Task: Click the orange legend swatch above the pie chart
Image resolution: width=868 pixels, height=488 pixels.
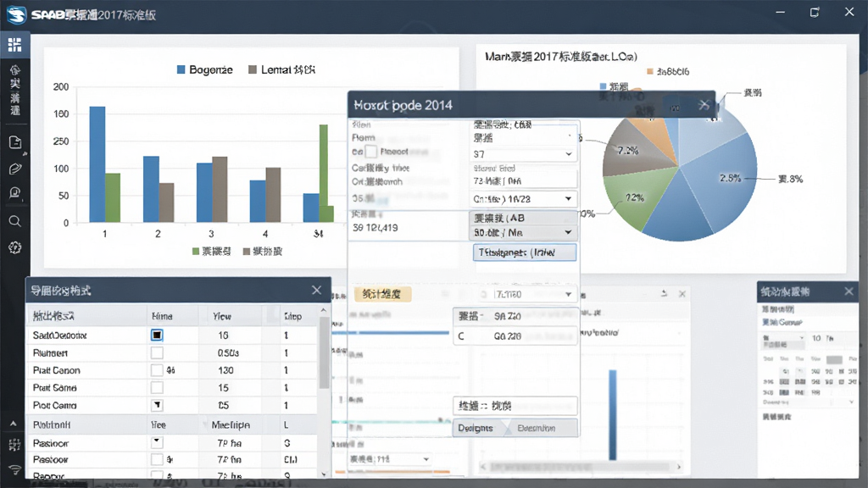Action: click(650, 71)
